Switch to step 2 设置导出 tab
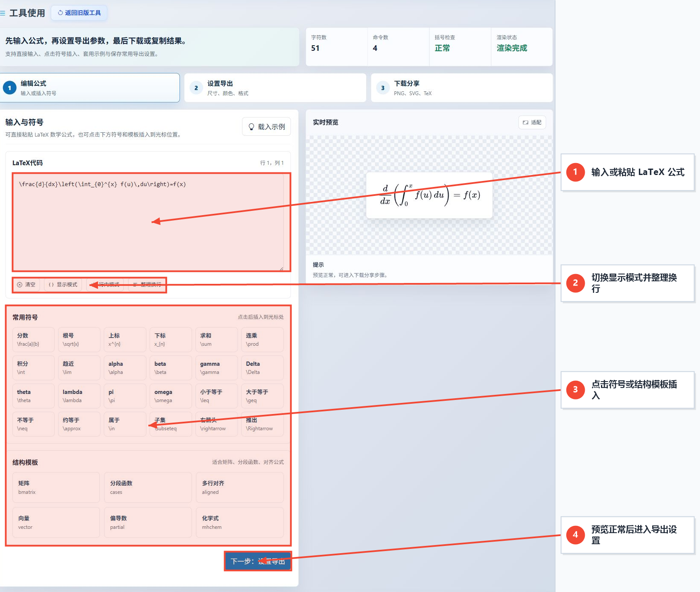This screenshot has height=592, width=700. click(275, 88)
